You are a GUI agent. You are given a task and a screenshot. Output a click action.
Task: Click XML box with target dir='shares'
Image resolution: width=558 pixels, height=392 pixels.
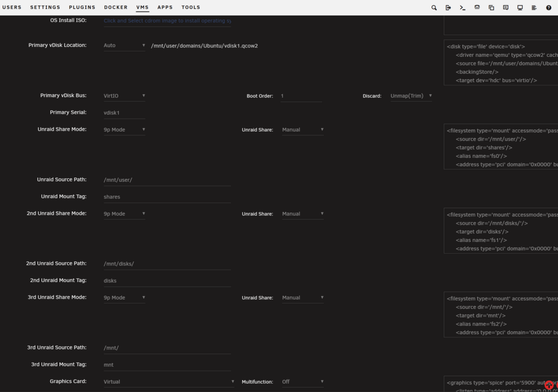(501, 147)
